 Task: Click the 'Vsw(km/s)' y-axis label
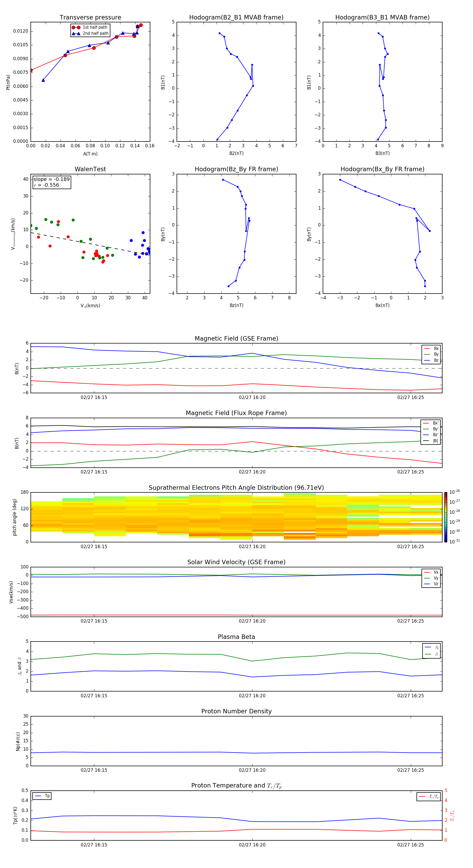pos(11,592)
